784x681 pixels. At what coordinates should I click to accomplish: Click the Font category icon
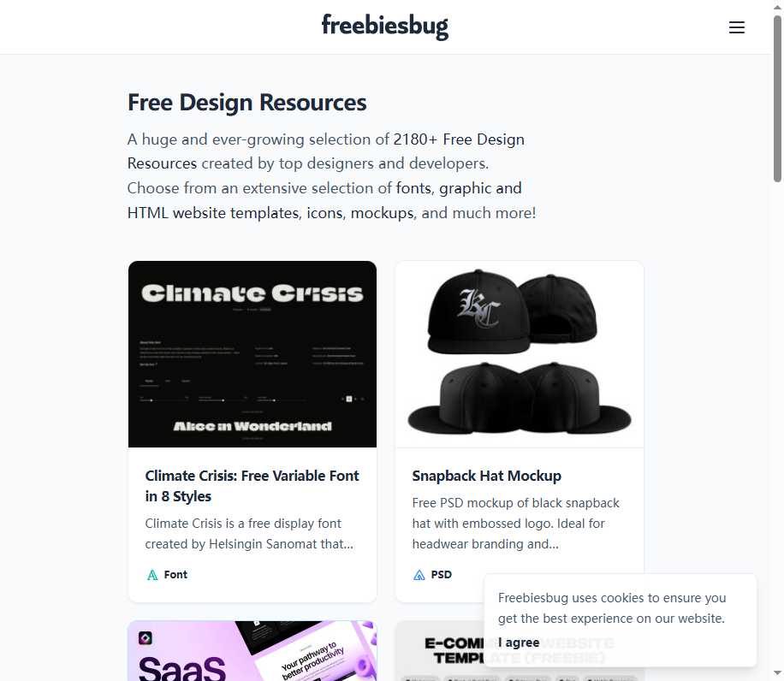[x=152, y=575]
